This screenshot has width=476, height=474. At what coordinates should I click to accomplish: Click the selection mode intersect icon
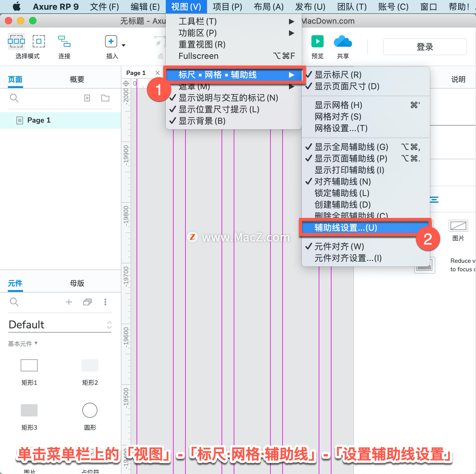[16, 41]
